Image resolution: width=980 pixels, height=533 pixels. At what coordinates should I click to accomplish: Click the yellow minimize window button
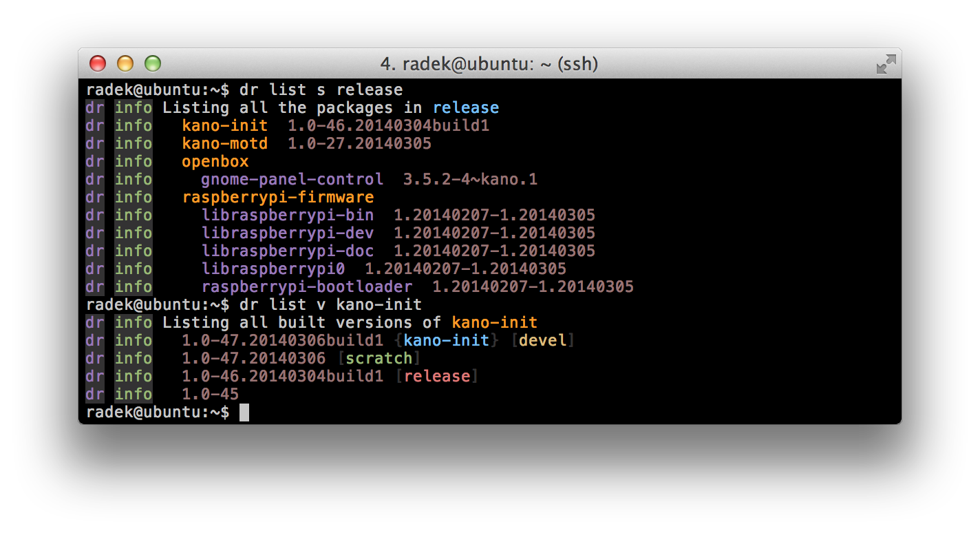[125, 64]
